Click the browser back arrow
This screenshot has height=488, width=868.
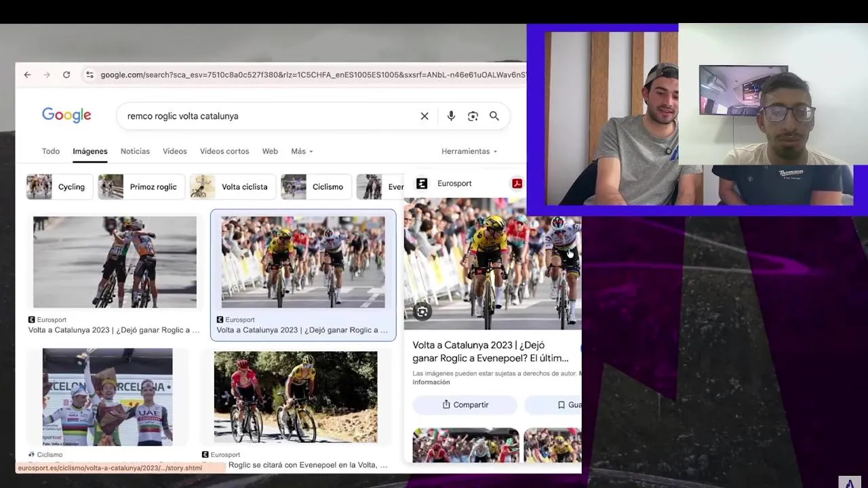pos(27,75)
